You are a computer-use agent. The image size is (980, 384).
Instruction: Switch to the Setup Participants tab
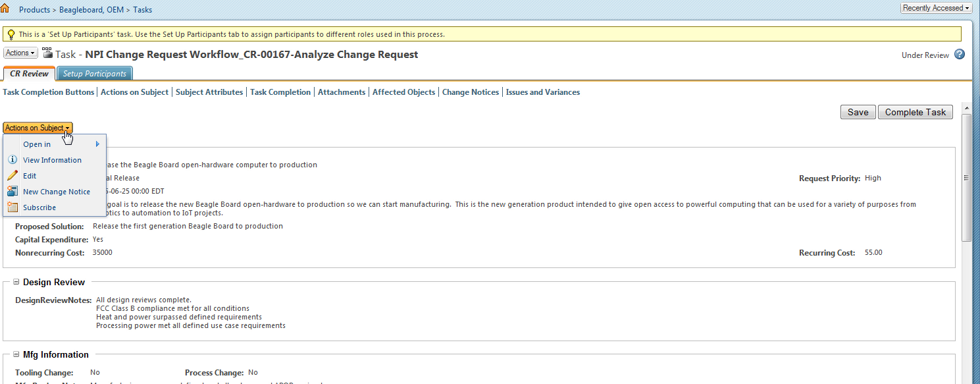95,74
